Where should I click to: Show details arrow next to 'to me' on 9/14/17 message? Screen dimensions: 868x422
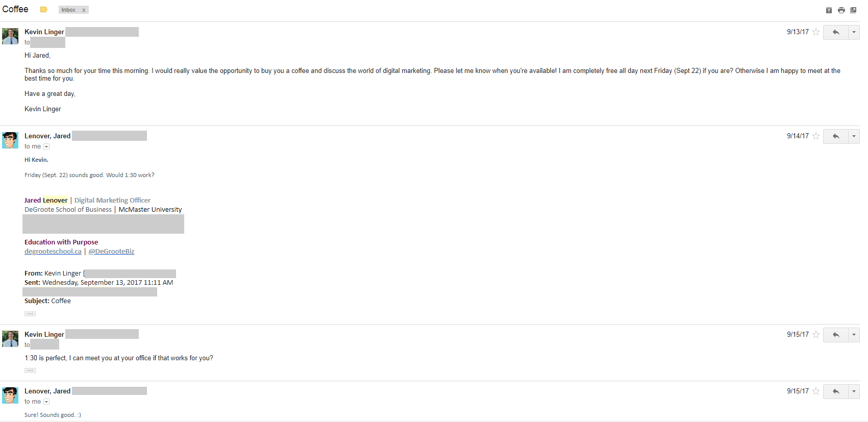[x=46, y=146]
